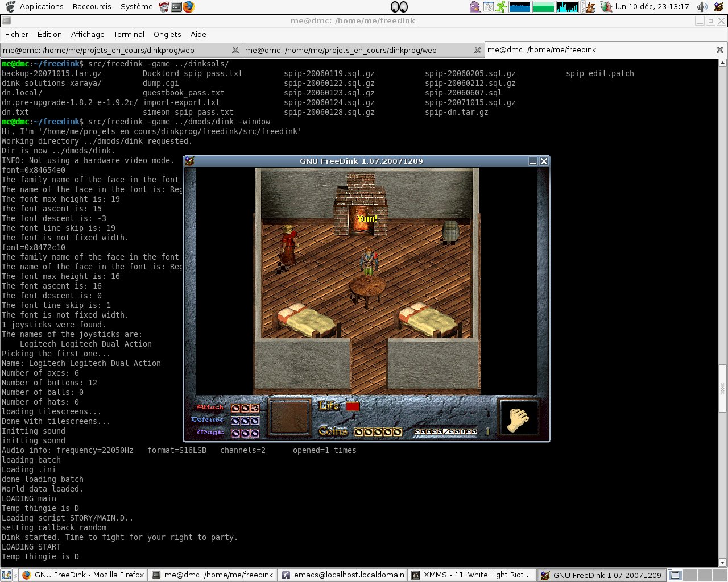This screenshot has height=582, width=728.
Task: Click the fist weapon icon in game HUD
Action: (518, 419)
